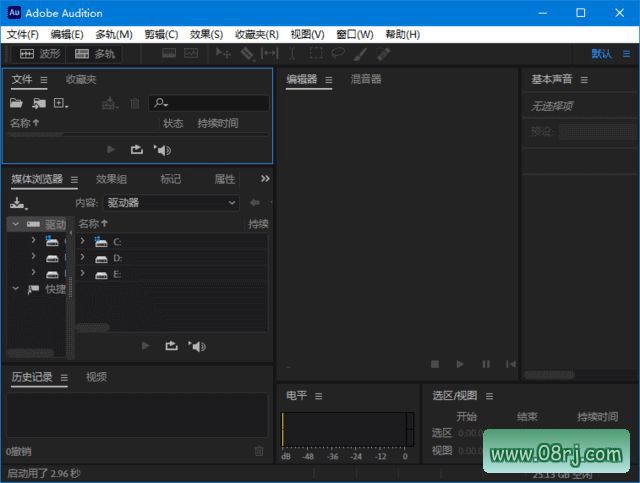Image resolution: width=640 pixels, height=483 pixels.
Task: Click Open File folder icon in Files panel
Action: tap(16, 103)
